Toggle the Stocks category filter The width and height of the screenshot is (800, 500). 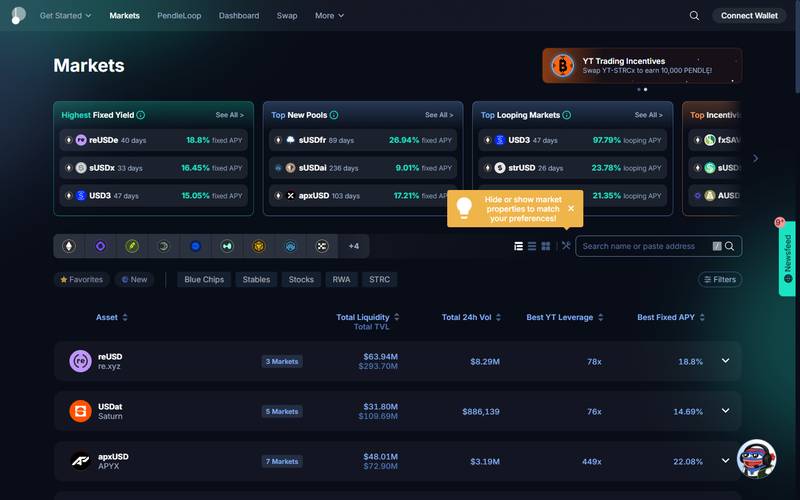pyautogui.click(x=301, y=280)
